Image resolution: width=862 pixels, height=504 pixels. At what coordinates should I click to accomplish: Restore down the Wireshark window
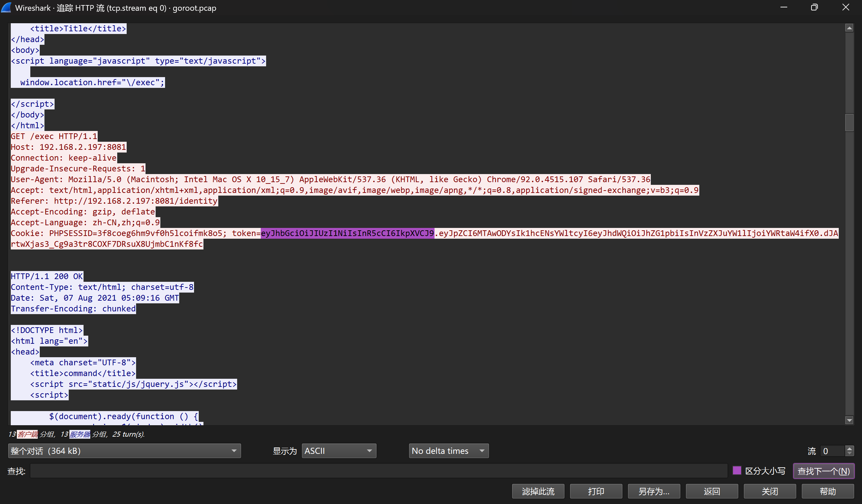815,7
